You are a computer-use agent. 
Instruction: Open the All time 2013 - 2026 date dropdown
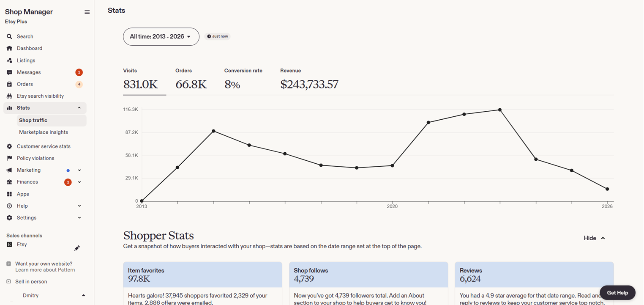[161, 37]
